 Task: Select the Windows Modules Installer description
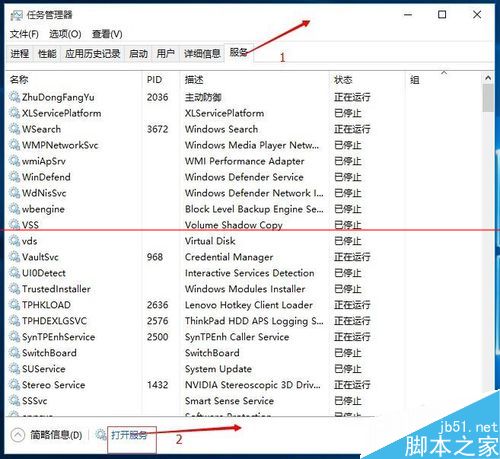tap(245, 289)
